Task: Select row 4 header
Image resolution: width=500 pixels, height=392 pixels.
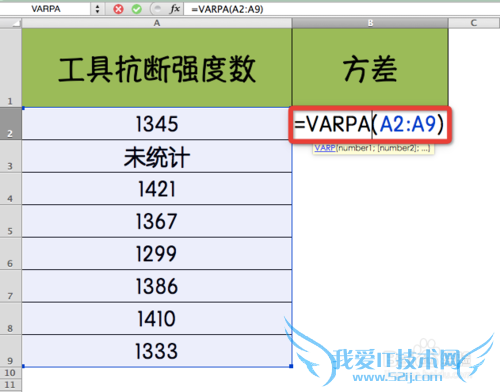Action: [11, 188]
